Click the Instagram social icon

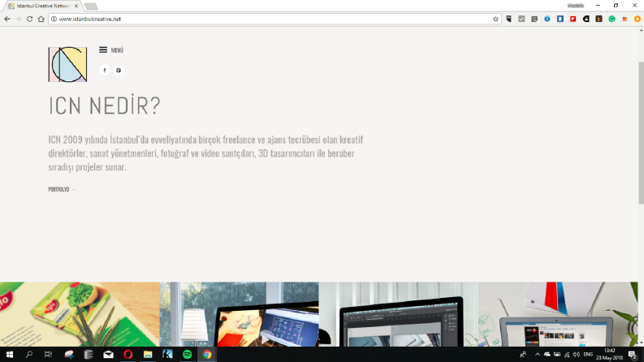click(119, 70)
